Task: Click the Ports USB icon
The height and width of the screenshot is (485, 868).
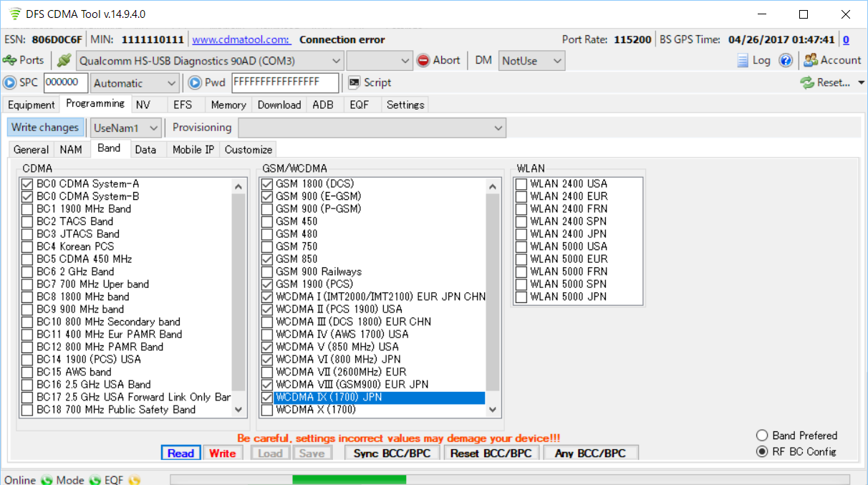Action: coord(10,60)
